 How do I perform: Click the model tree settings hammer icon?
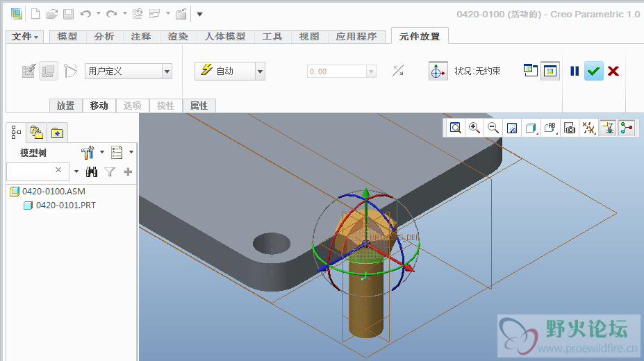click(88, 152)
